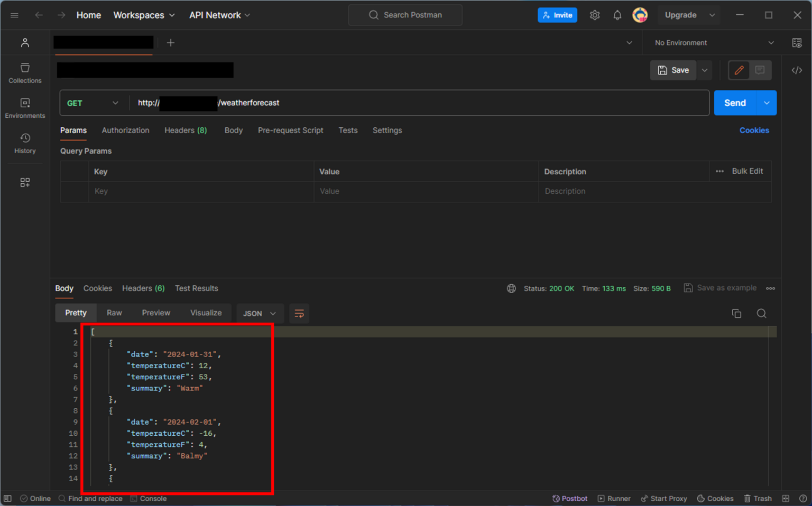This screenshot has width=812, height=506.
Task: Open the Test Results tab
Action: (196, 288)
